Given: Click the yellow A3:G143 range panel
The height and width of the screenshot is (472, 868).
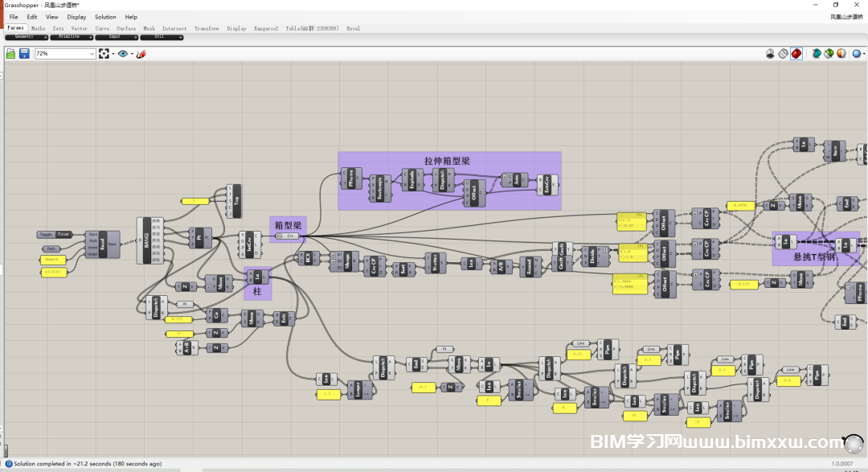Looking at the screenshot, I should click(52, 272).
